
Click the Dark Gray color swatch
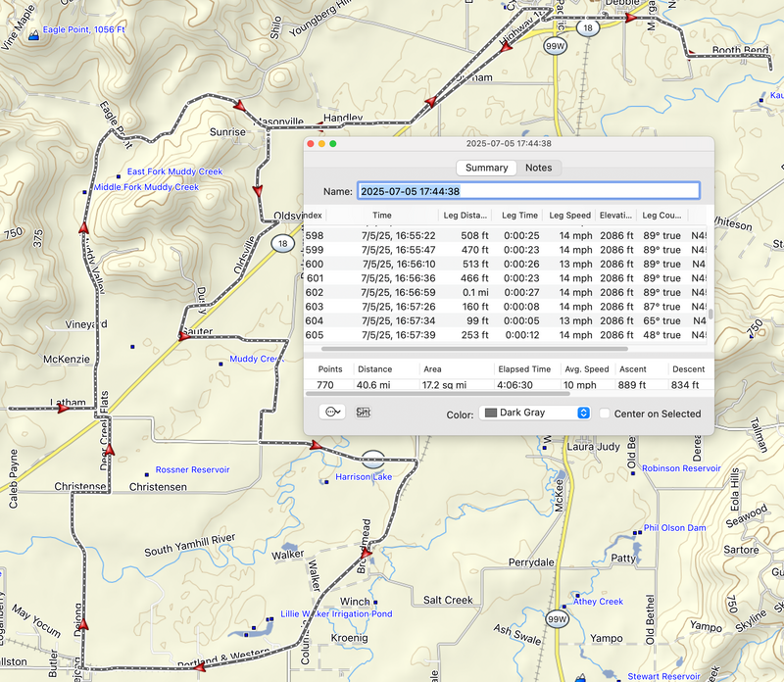tap(491, 414)
